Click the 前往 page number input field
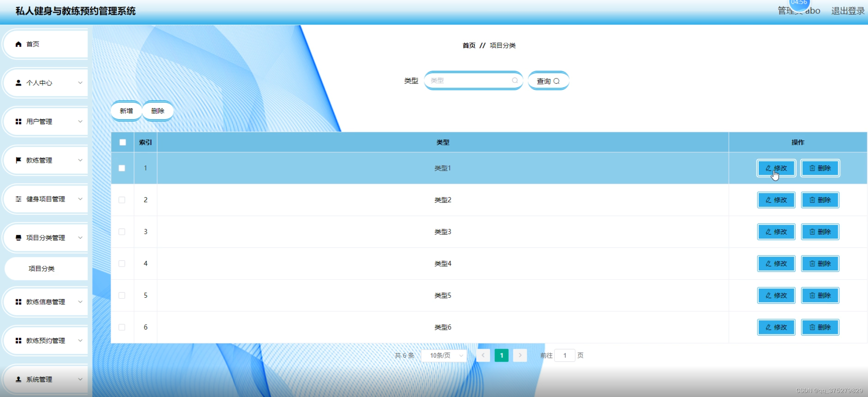Image resolution: width=868 pixels, height=397 pixels. [x=564, y=356]
